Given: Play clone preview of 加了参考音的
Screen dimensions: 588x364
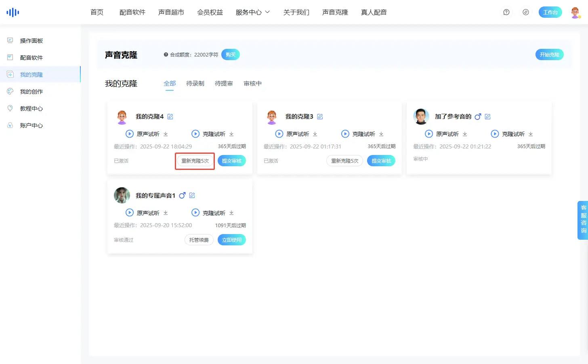Looking at the screenshot, I should point(495,134).
